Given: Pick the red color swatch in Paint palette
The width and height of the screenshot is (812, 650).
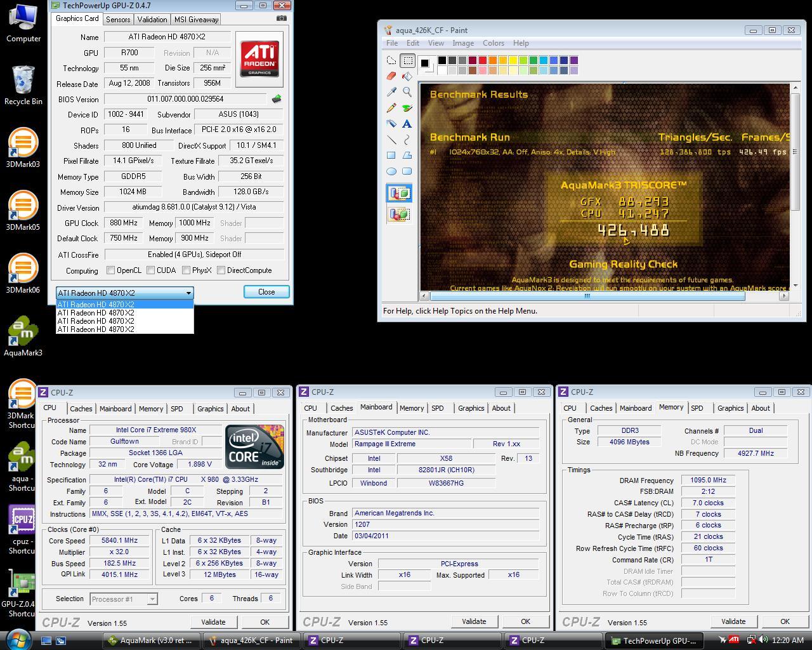Looking at the screenshot, I should (483, 60).
